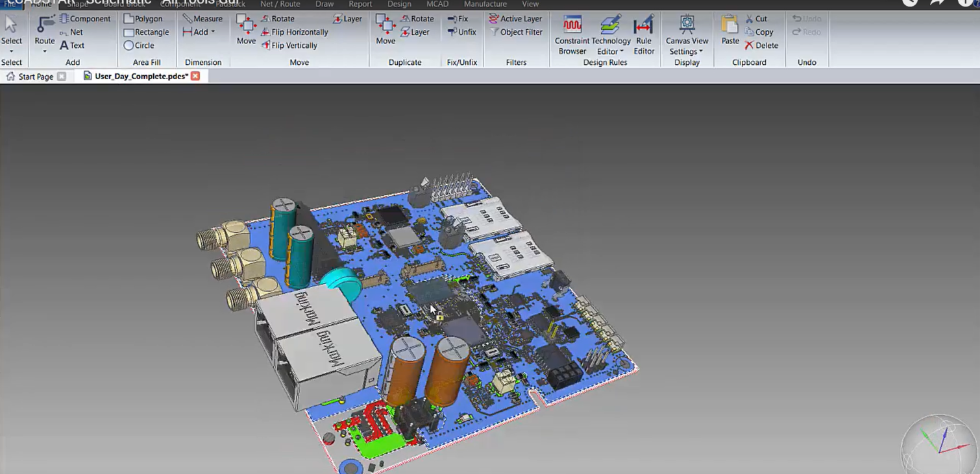The width and height of the screenshot is (980, 474).
Task: Click the Rotate tool in the Move group
Action: 279,18
